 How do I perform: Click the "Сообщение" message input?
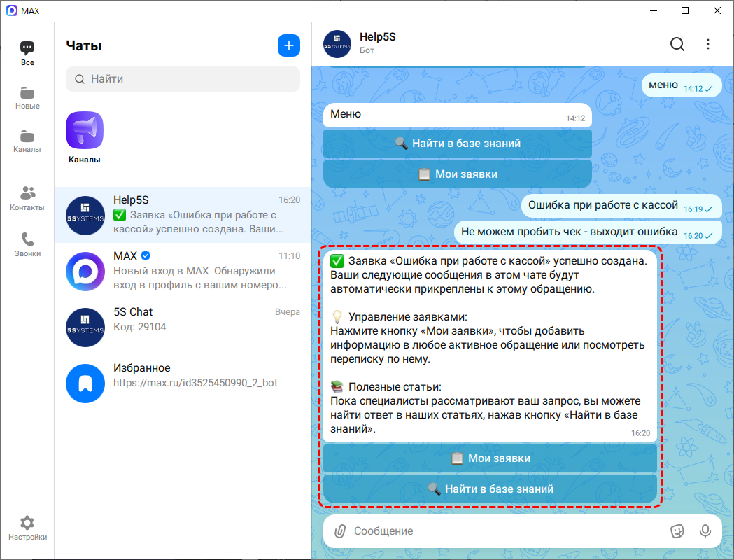click(x=508, y=531)
